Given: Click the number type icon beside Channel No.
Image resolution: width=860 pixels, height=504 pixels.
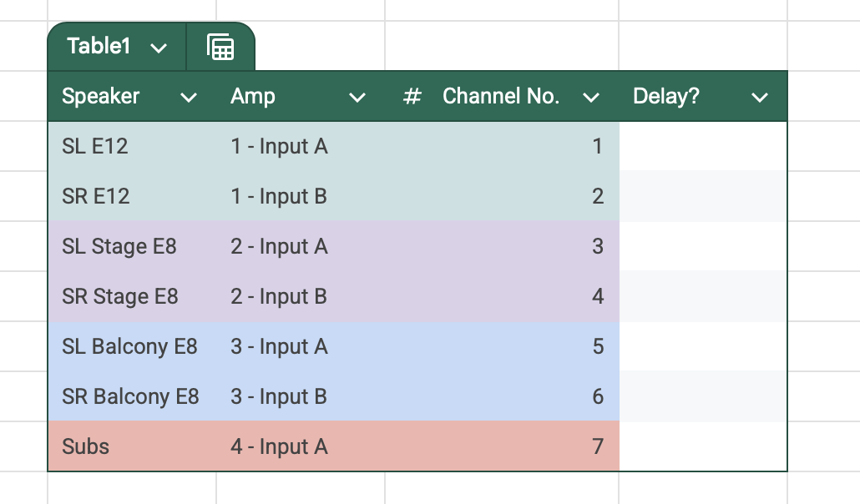Looking at the screenshot, I should [x=412, y=97].
